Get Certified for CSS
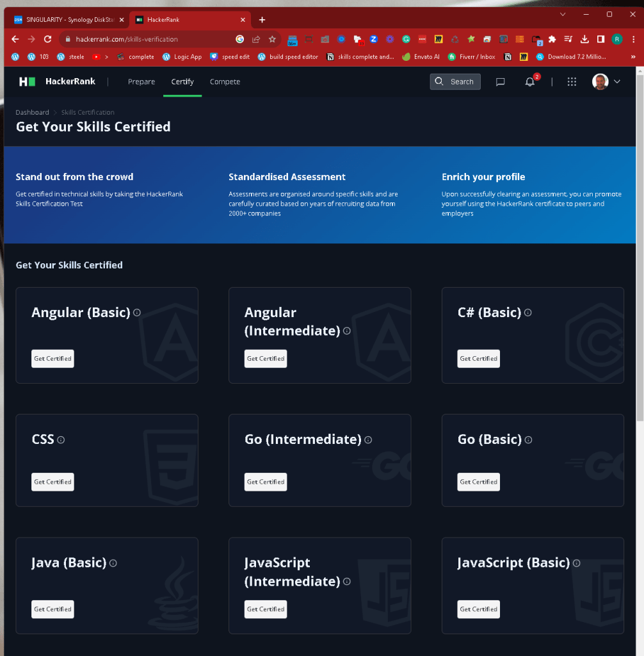The height and width of the screenshot is (656, 644). (x=52, y=482)
